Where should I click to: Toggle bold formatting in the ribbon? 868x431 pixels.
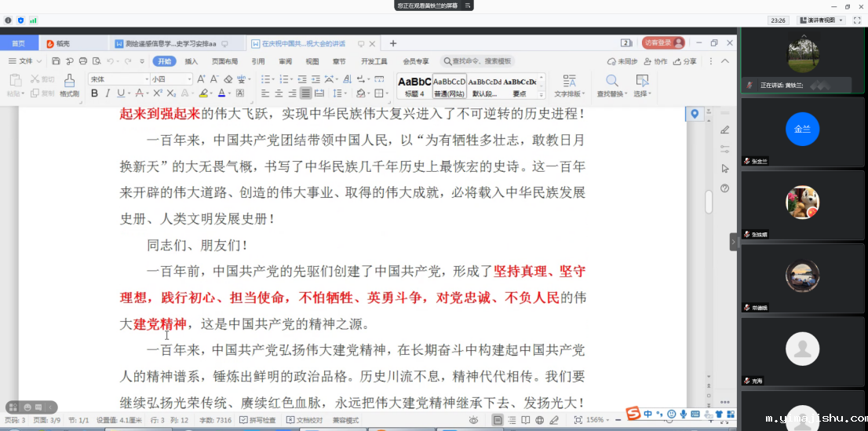click(x=94, y=93)
